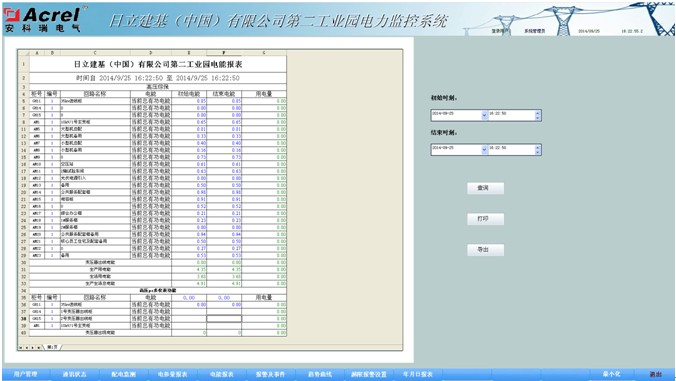This screenshot has width=676, height=381.
Task: Click the start time field showing 16:22:50
Action: pyautogui.click(x=511, y=115)
